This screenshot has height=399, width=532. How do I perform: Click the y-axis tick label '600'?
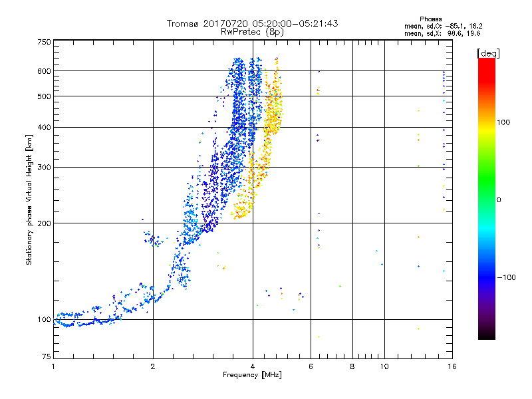[44, 71]
